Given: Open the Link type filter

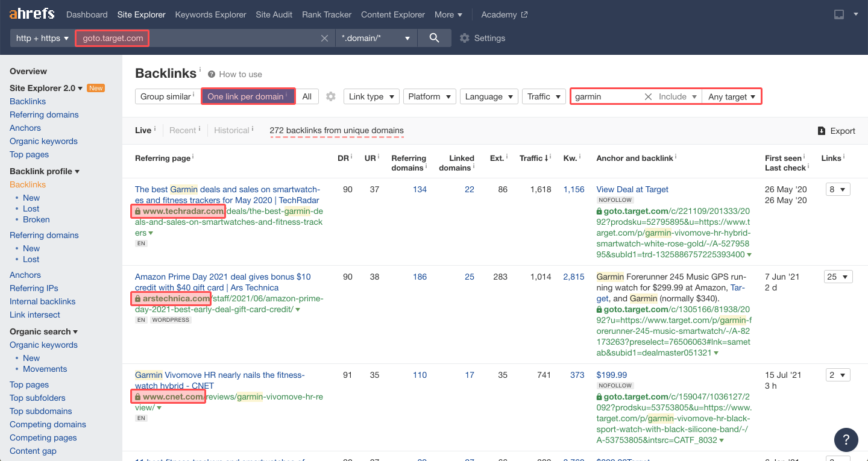Looking at the screenshot, I should 371,96.
